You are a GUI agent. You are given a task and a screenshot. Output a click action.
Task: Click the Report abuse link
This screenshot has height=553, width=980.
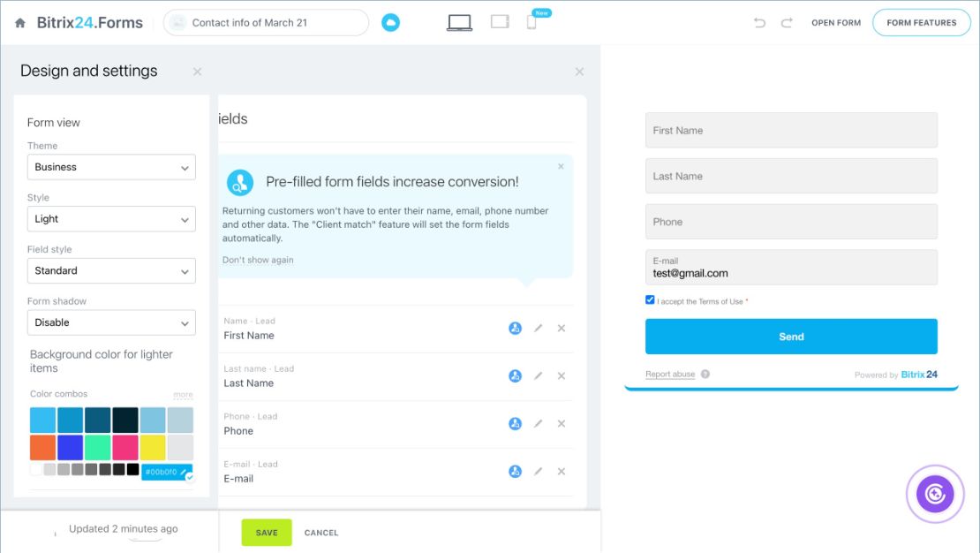(670, 374)
